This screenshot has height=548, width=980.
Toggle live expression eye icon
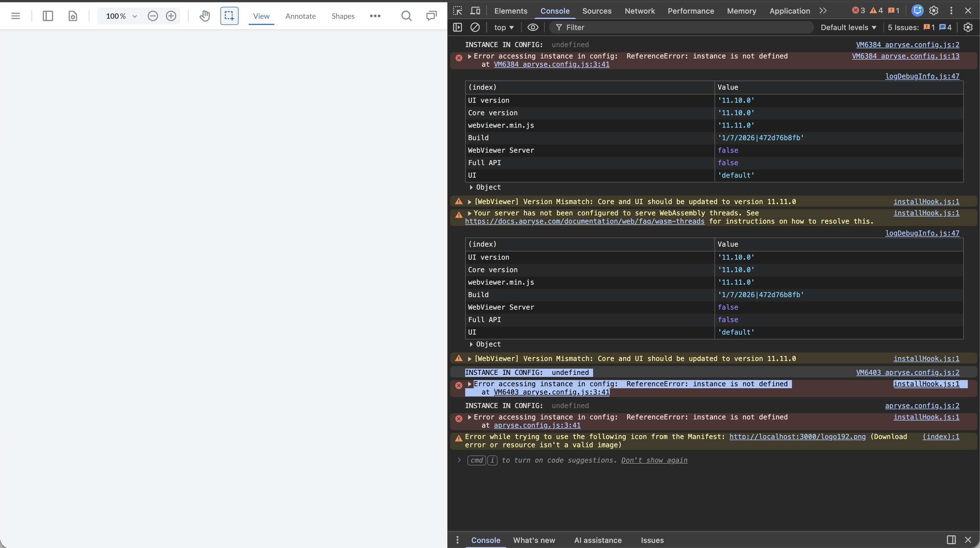(533, 28)
